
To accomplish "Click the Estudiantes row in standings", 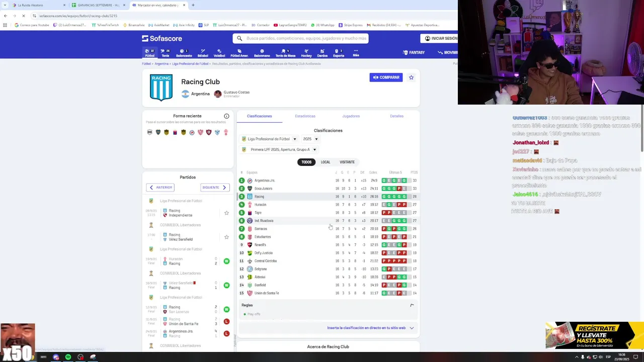I will pyautogui.click(x=329, y=237).
